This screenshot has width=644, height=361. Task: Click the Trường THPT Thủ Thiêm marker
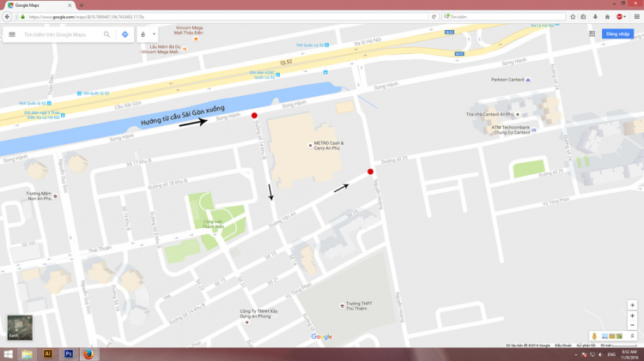(342, 305)
